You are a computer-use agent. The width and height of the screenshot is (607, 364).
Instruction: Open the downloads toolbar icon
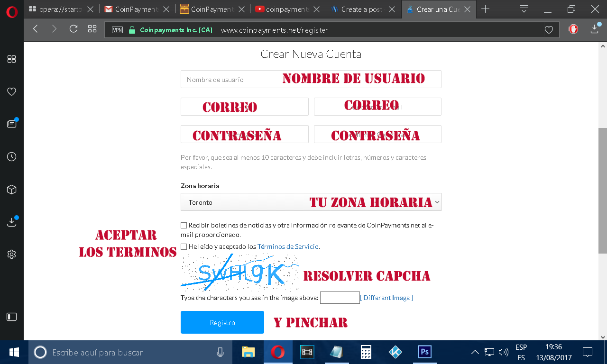click(x=595, y=28)
